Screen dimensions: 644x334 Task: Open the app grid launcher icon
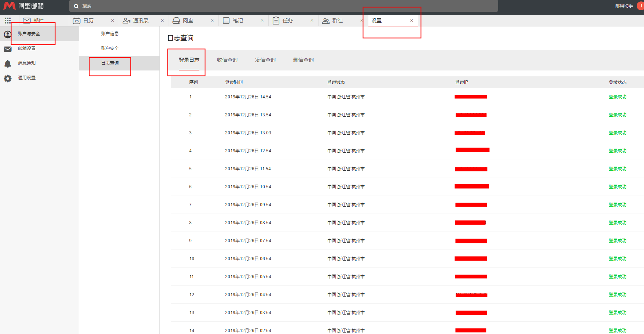pos(8,21)
